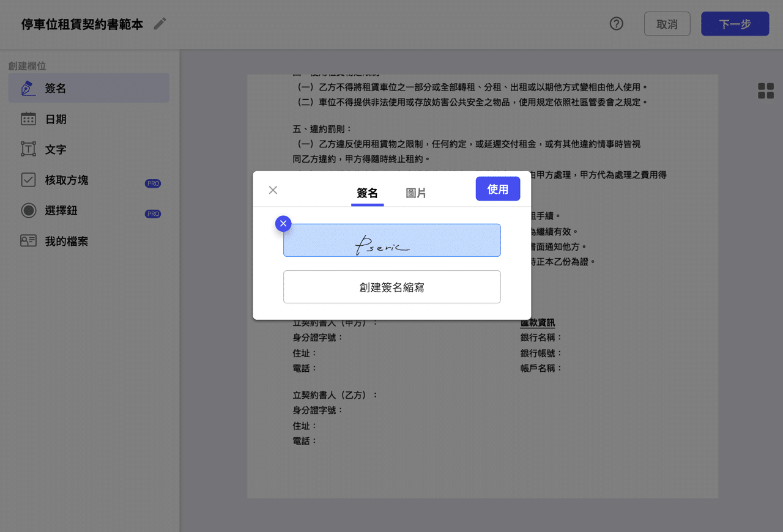This screenshot has width=783, height=532.
Task: Click the 取消 cancel button
Action: coord(667,24)
